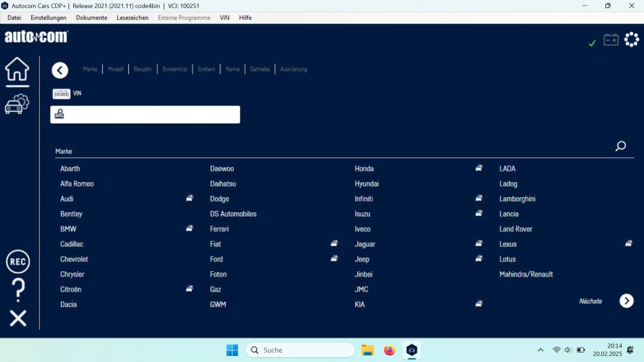Screen dimensions: 644x362
Task: Open the Datei menu
Action: 14,18
